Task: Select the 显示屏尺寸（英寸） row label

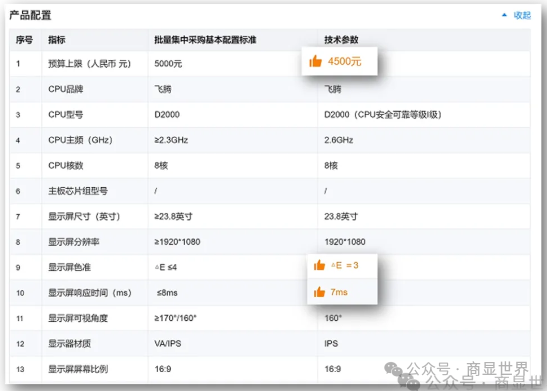Action: (x=84, y=217)
